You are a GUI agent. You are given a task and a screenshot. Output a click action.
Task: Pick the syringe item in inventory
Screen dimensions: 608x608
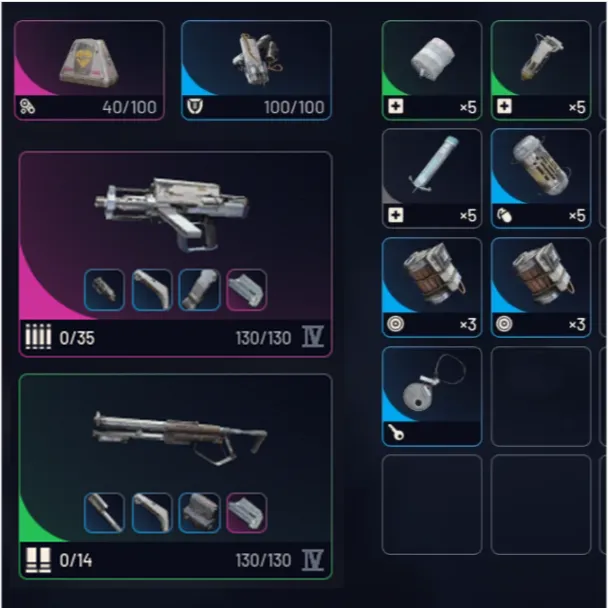pyautogui.click(x=432, y=178)
